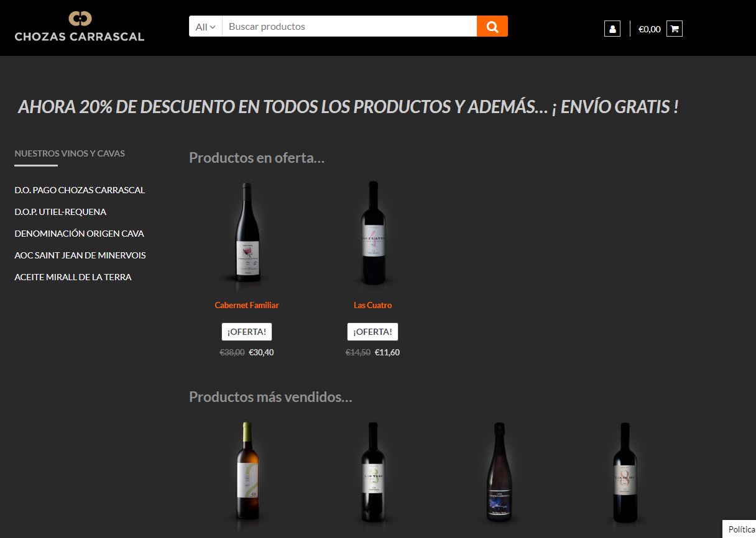Click the orange search magnifier button
The image size is (756, 538).
coord(492,26)
